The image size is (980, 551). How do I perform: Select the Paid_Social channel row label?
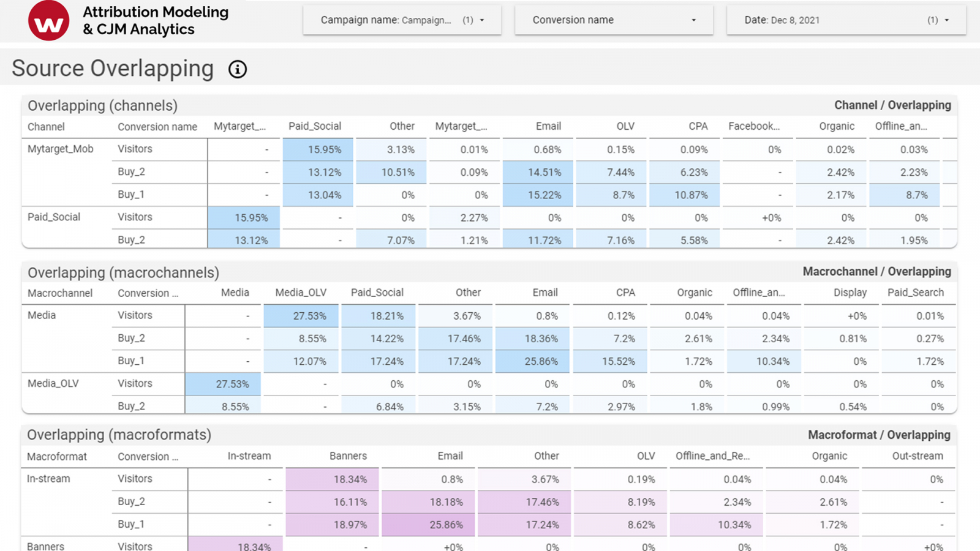(54, 217)
